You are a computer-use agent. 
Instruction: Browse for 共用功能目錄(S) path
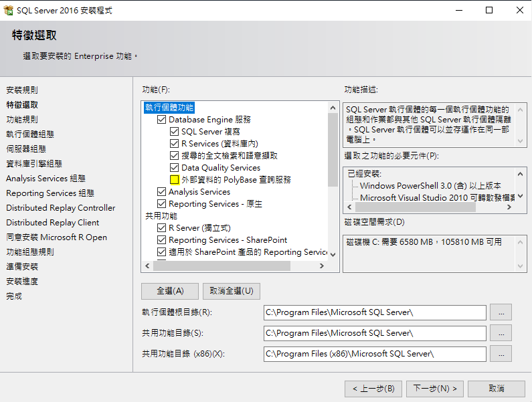tap(501, 333)
